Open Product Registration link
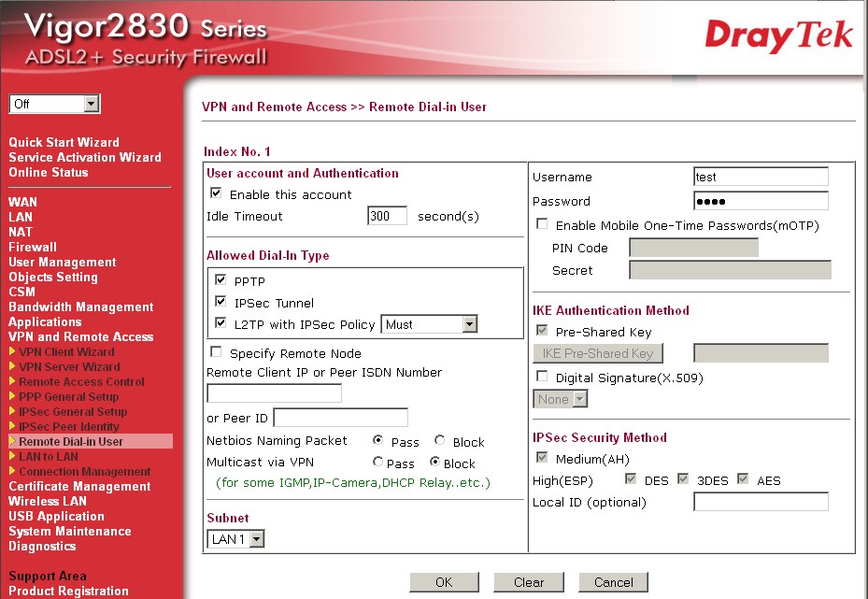The width and height of the screenshot is (868, 599). pos(68,591)
